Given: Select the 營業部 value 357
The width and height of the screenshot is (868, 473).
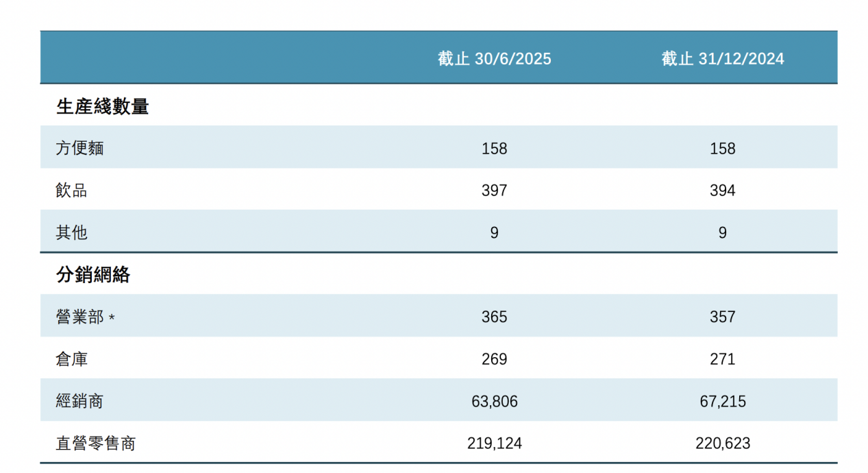Looking at the screenshot, I should click(x=723, y=317).
